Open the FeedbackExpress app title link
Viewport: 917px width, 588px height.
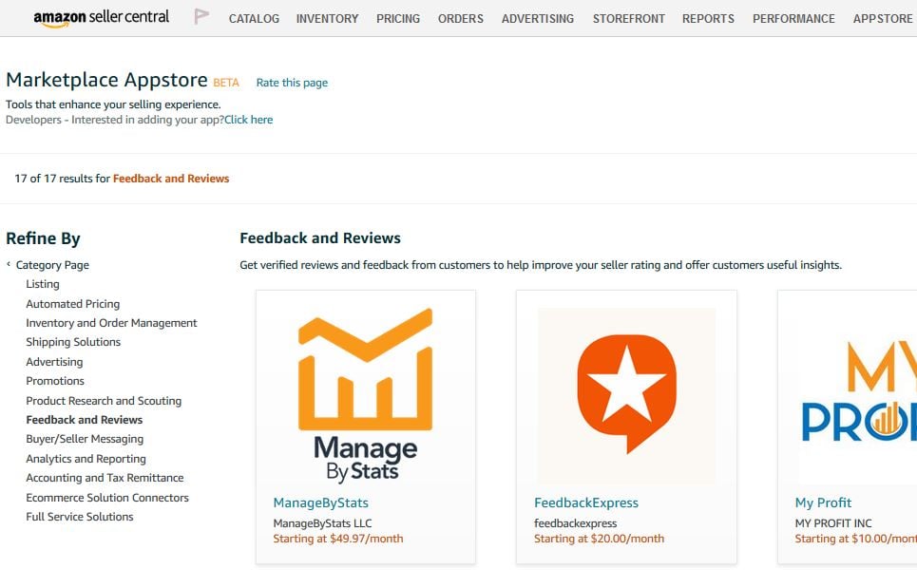[x=586, y=503]
